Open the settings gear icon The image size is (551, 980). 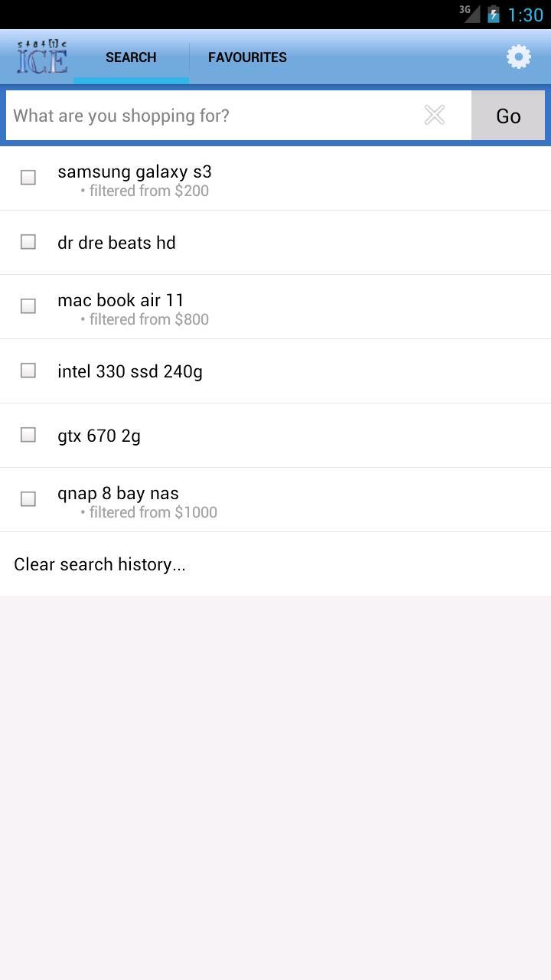click(518, 57)
